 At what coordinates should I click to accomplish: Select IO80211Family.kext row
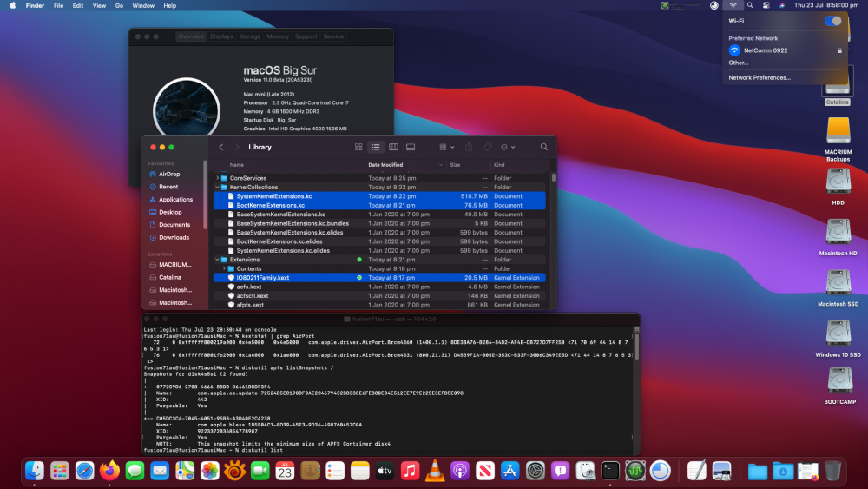click(x=379, y=278)
